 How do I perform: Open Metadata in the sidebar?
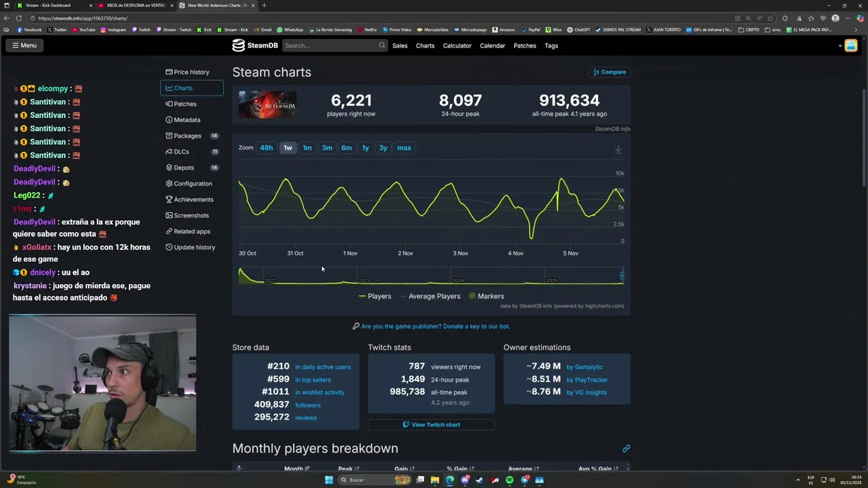pos(192,120)
